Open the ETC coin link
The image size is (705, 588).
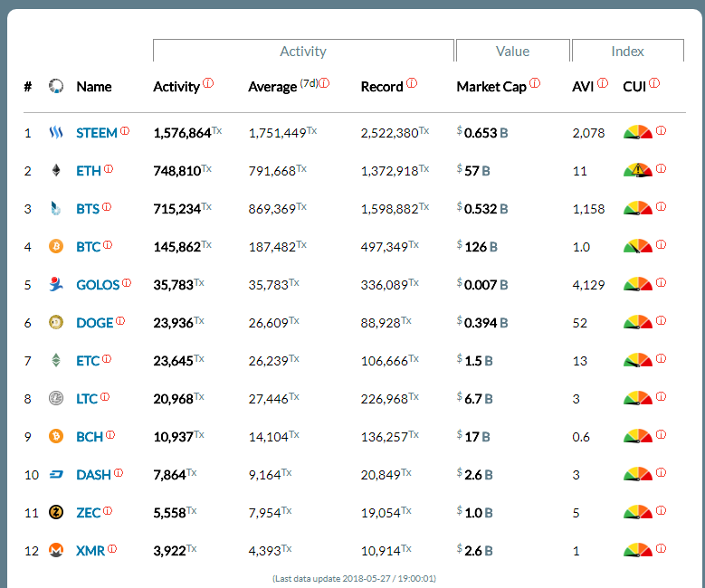(88, 361)
